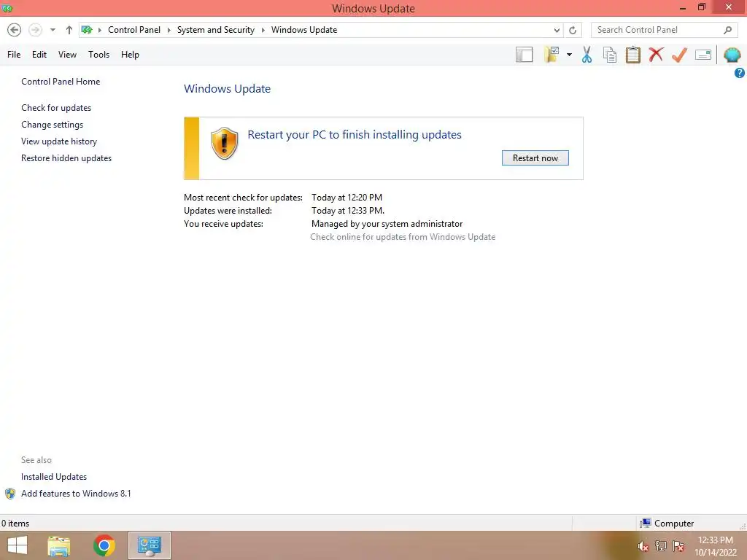Click the envelope card toolbar icon
Screen dimensions: 747x560
pos(703,55)
